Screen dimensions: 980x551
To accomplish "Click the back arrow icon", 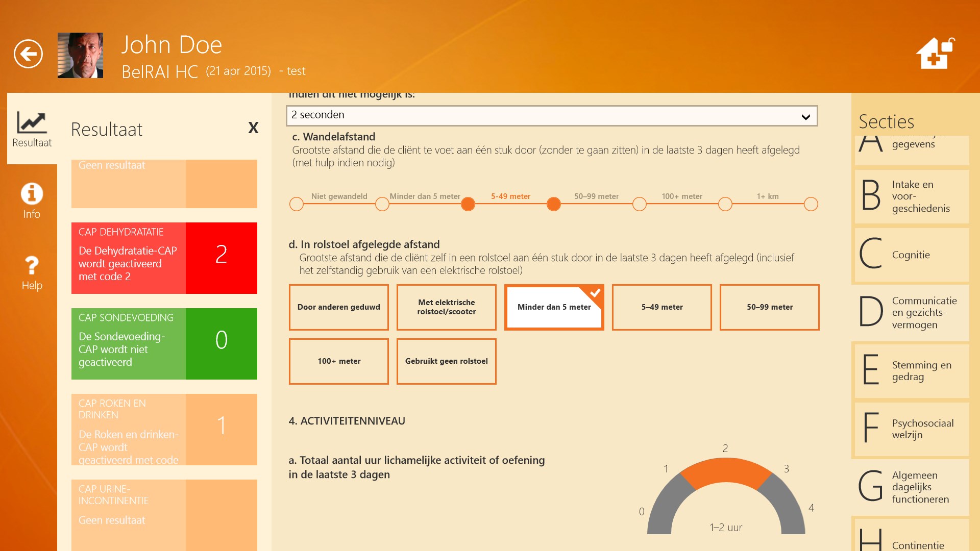I will click(28, 54).
